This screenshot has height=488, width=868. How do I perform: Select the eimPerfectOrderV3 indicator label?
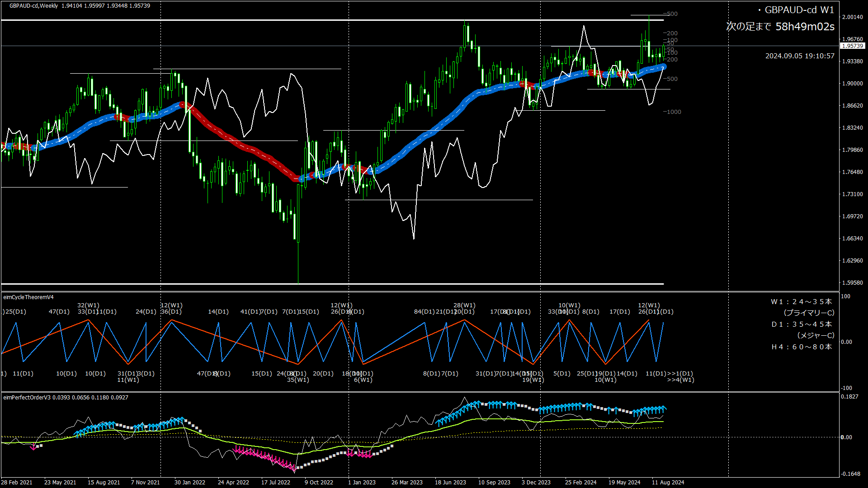click(x=27, y=398)
